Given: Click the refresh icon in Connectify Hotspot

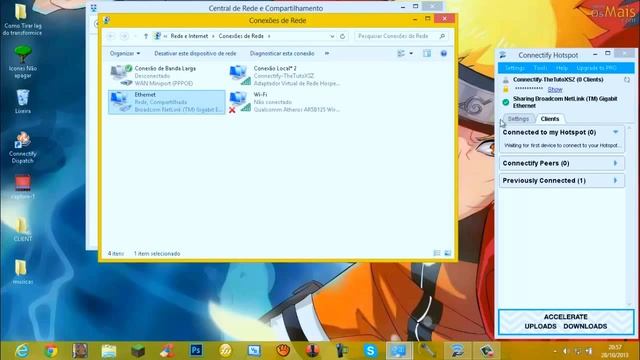Looking at the screenshot, I should point(627,80).
